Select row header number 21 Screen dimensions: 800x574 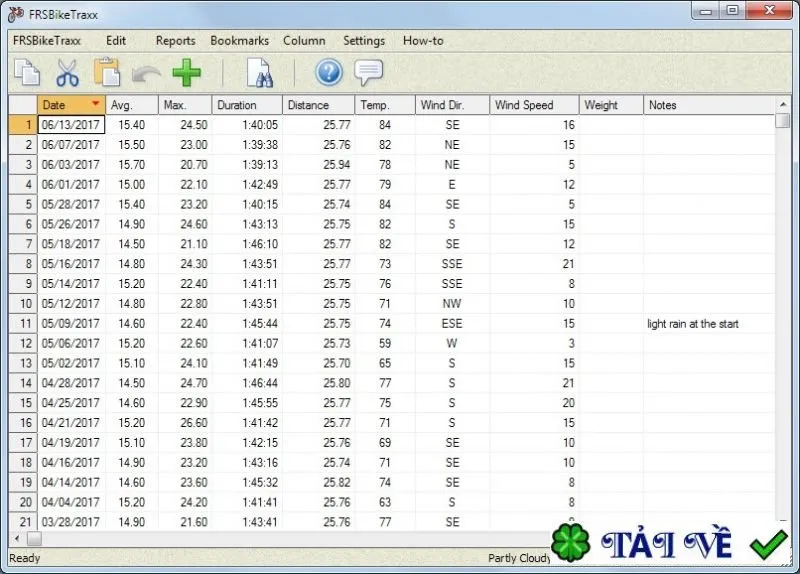23,521
